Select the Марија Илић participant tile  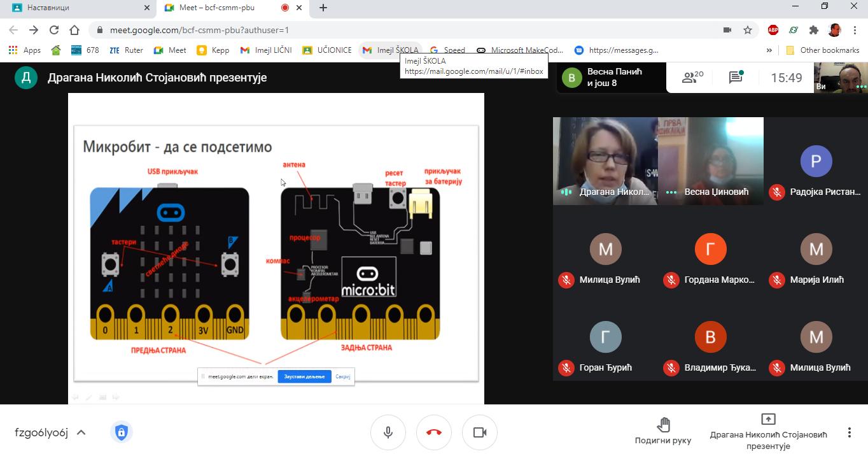click(816, 248)
